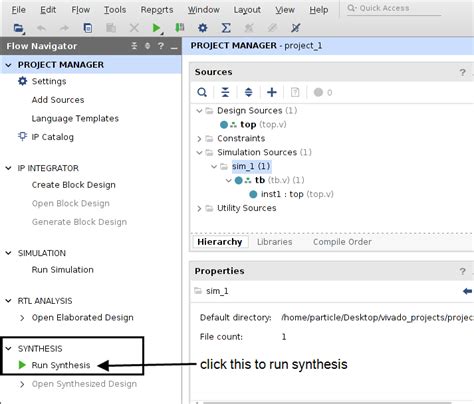Click the undo arrow icon

coord(41,28)
